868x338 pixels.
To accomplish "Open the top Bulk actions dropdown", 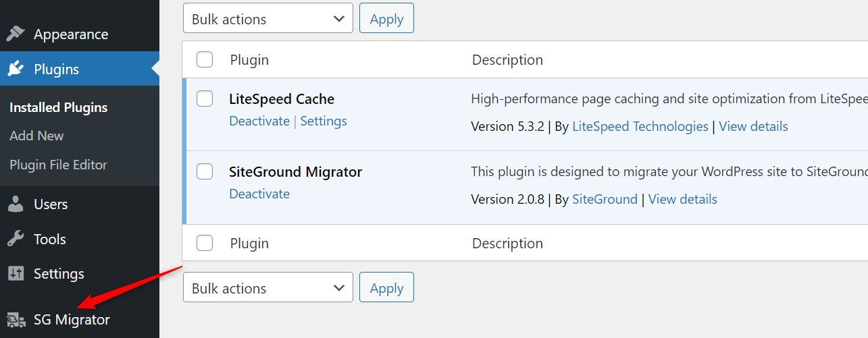I will click(268, 18).
